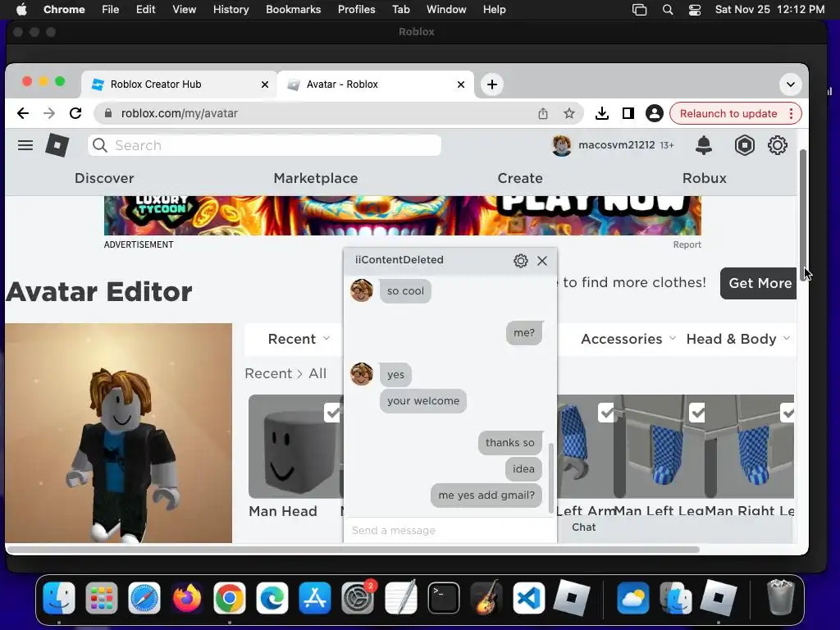The width and height of the screenshot is (840, 630).
Task: Open Terminal from the Dock
Action: pos(444,598)
